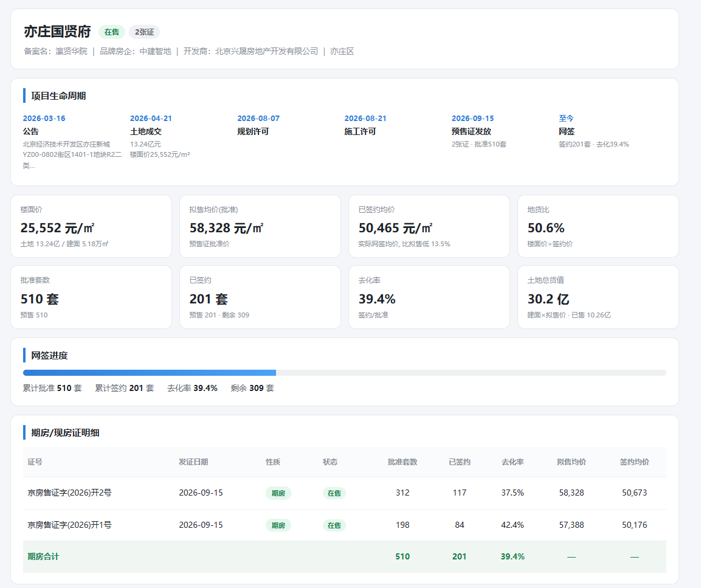
Task: Select the 2026-09-15 预售证发放 milestone
Action: 501,131
